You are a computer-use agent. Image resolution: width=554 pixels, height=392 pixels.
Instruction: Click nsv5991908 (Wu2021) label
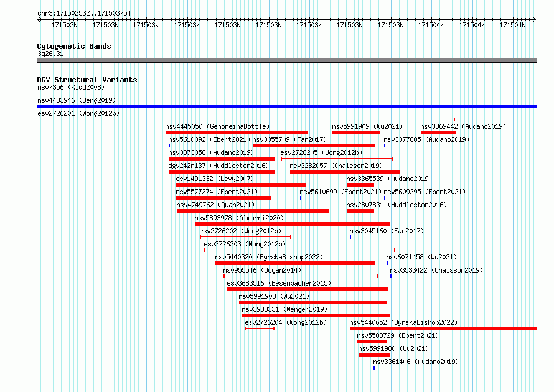[x=274, y=296]
